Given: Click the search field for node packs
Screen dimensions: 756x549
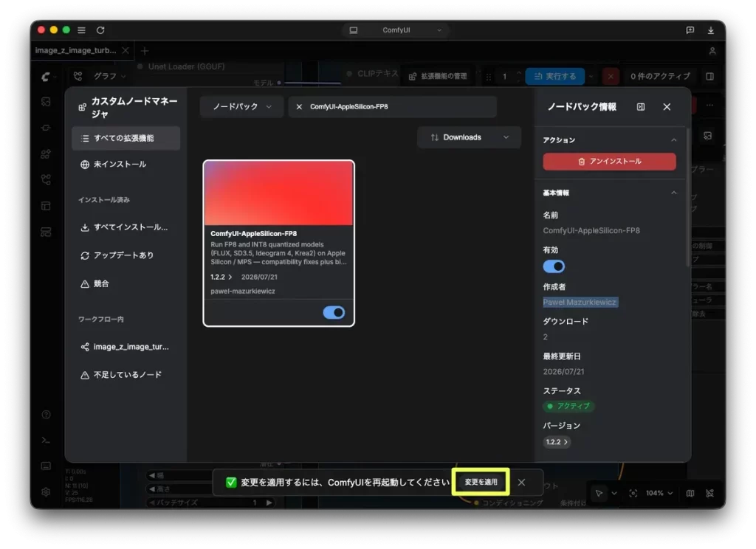Looking at the screenshot, I should (x=393, y=106).
